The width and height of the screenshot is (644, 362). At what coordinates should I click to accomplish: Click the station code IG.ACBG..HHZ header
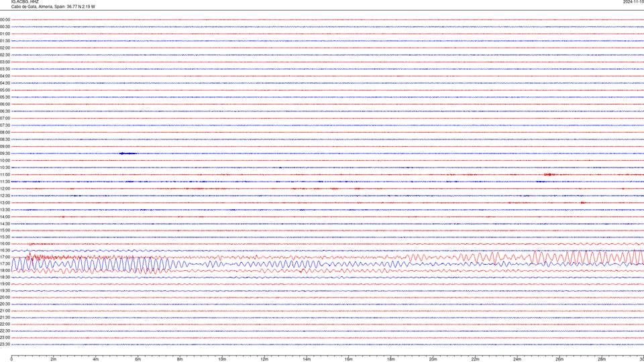[25, 1]
